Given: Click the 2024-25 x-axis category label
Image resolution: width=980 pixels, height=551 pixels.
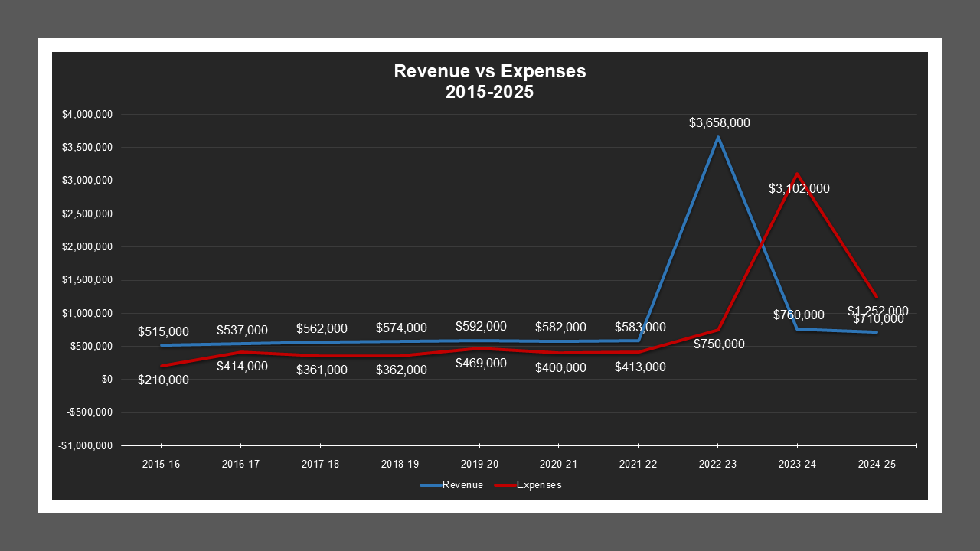Looking at the screenshot, I should (x=876, y=464).
